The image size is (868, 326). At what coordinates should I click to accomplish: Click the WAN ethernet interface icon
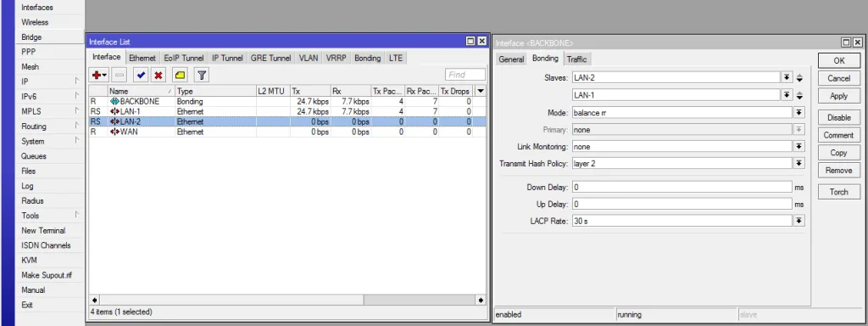114,132
